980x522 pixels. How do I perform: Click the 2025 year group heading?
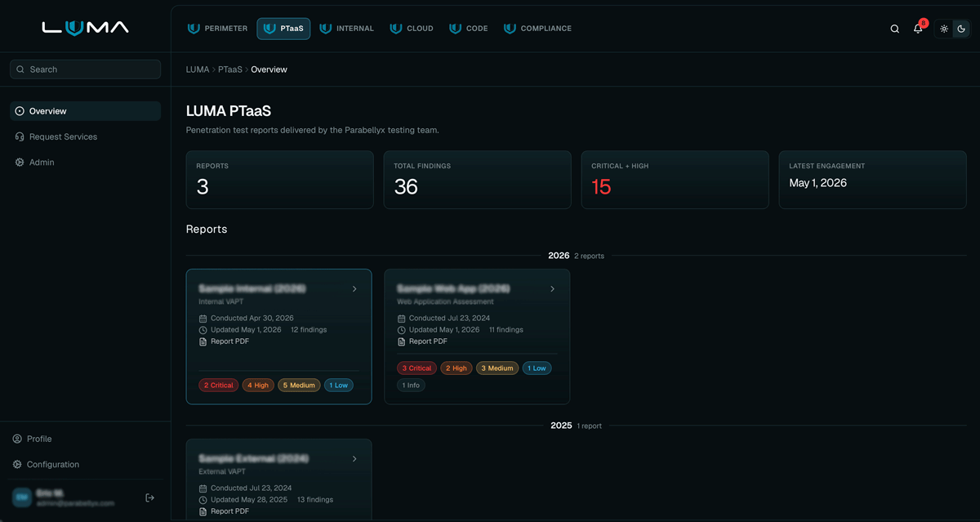pyautogui.click(x=561, y=426)
